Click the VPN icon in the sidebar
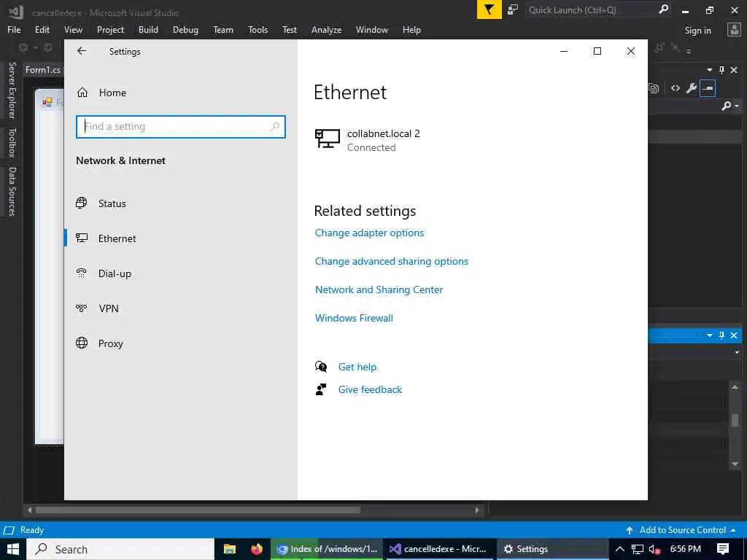The height and width of the screenshot is (560, 747). tap(82, 308)
